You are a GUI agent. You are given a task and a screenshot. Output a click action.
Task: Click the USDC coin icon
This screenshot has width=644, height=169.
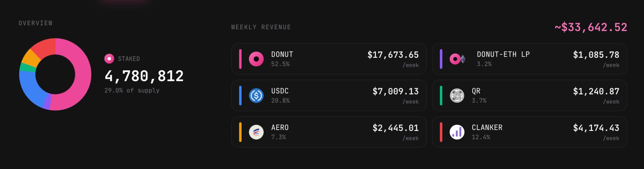256,95
